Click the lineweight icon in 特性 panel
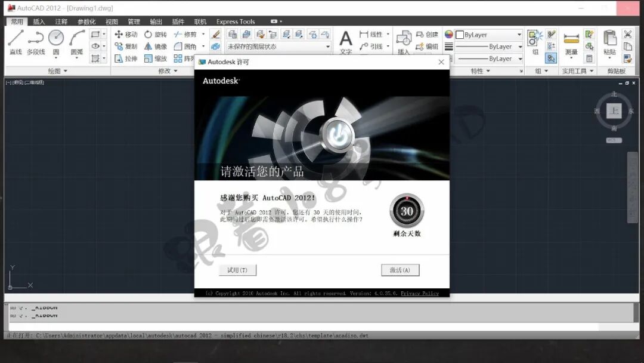Image resolution: width=644 pixels, height=363 pixels. [x=449, y=47]
